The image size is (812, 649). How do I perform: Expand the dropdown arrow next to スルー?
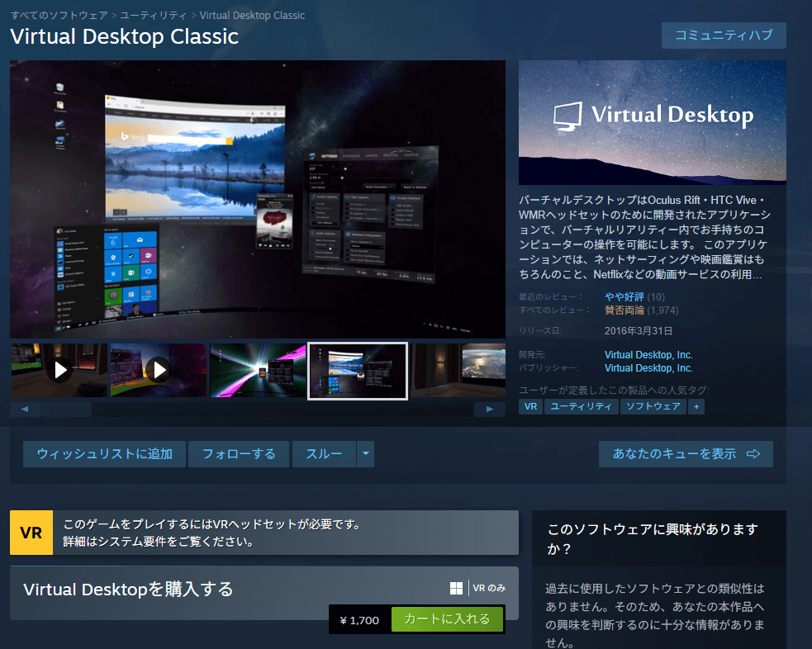(x=366, y=454)
